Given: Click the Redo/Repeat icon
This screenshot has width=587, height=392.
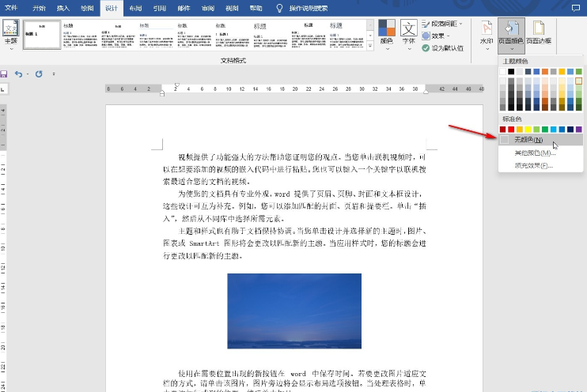Looking at the screenshot, I should (39, 74).
